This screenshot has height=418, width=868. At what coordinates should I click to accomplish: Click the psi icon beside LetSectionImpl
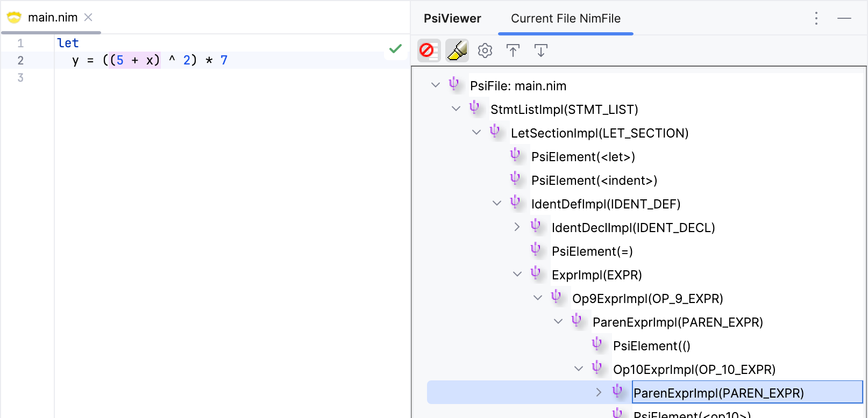[495, 131]
